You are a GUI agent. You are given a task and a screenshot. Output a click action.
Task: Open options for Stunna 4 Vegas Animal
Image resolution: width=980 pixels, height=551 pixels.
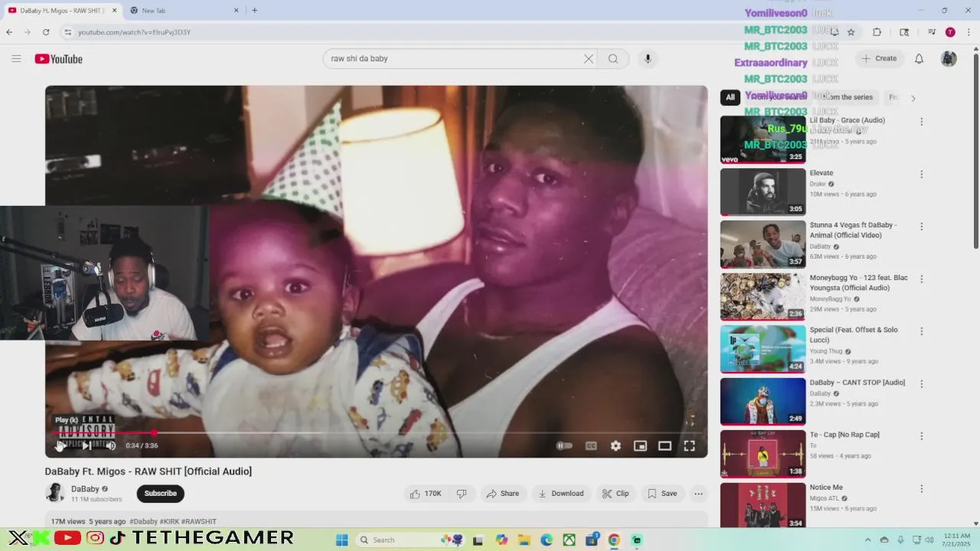pos(922,227)
